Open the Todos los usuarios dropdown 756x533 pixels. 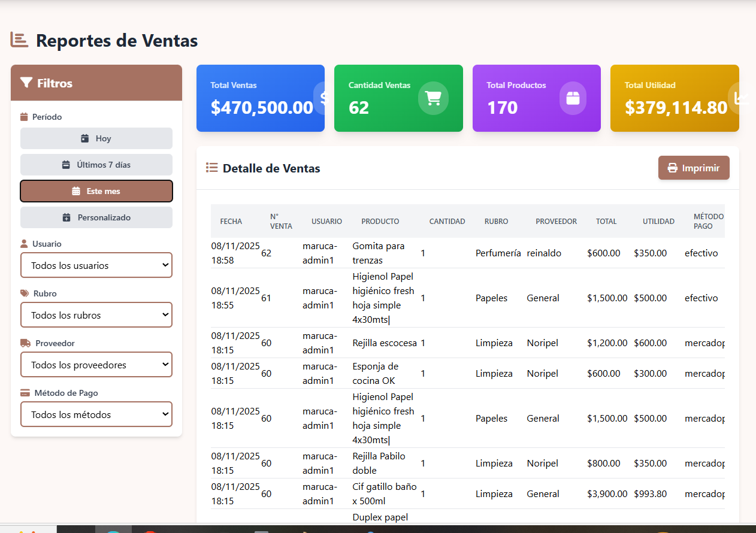point(96,265)
